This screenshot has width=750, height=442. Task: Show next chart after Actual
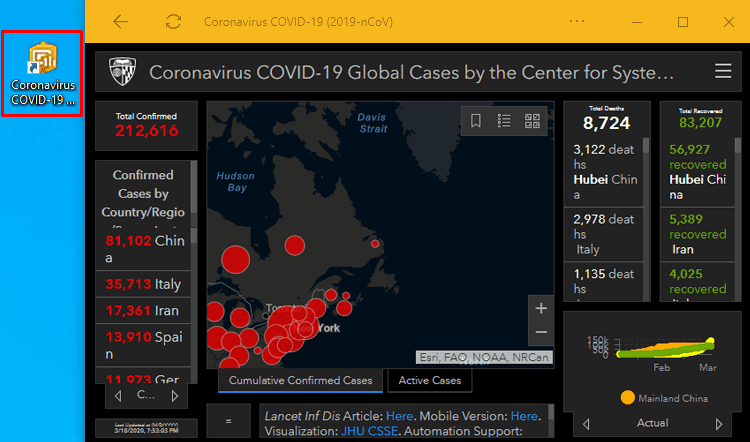(x=718, y=424)
